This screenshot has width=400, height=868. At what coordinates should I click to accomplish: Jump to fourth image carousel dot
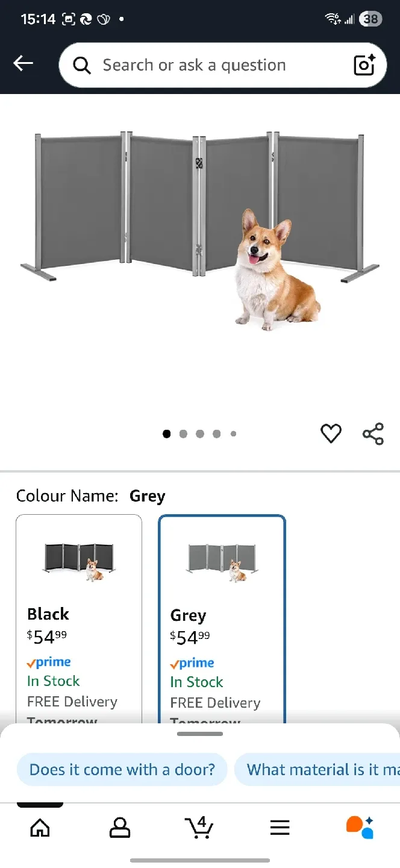(x=216, y=433)
